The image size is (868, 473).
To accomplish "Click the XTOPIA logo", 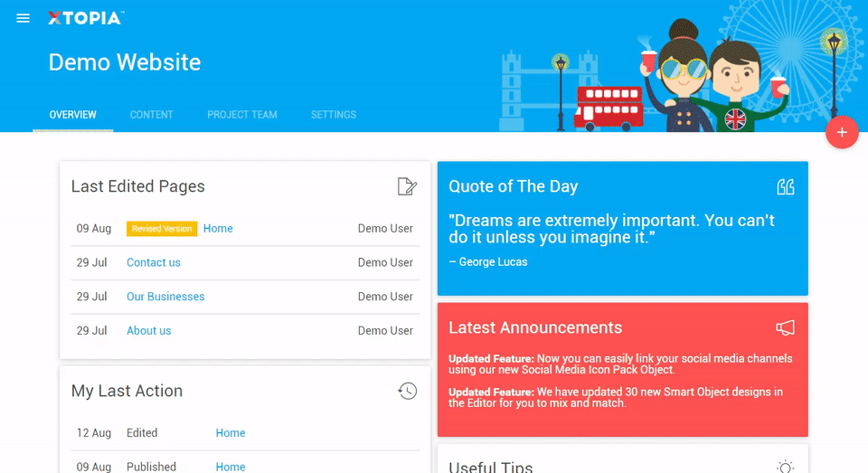I will [x=86, y=18].
